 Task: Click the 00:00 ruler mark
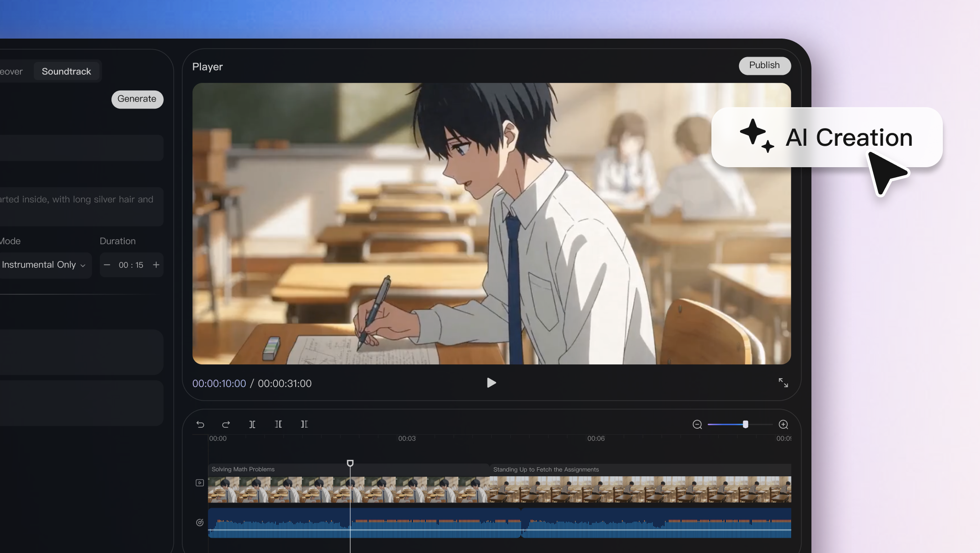tap(218, 438)
